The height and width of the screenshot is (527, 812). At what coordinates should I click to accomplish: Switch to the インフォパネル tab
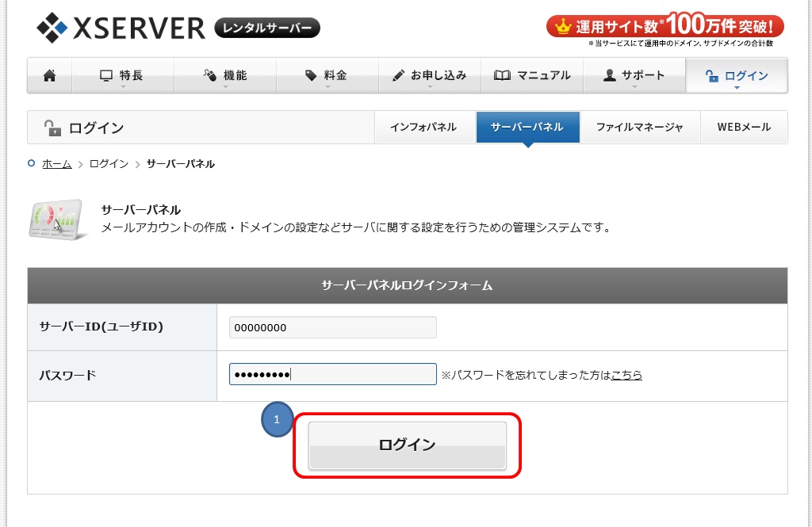tap(423, 127)
